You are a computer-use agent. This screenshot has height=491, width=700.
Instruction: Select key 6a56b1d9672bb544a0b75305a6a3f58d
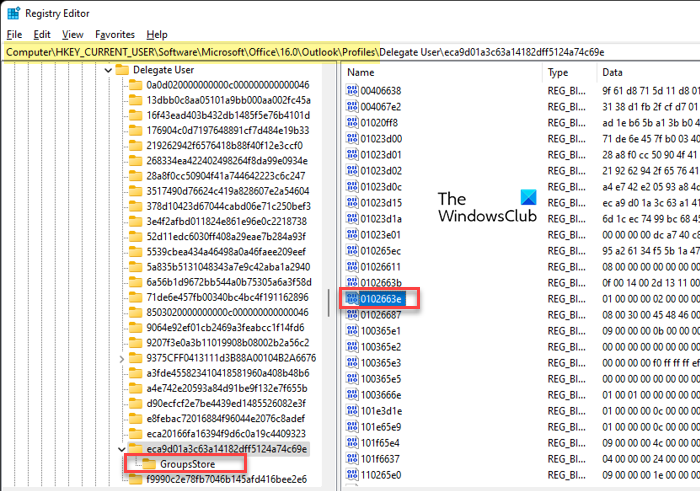pyautogui.click(x=229, y=282)
